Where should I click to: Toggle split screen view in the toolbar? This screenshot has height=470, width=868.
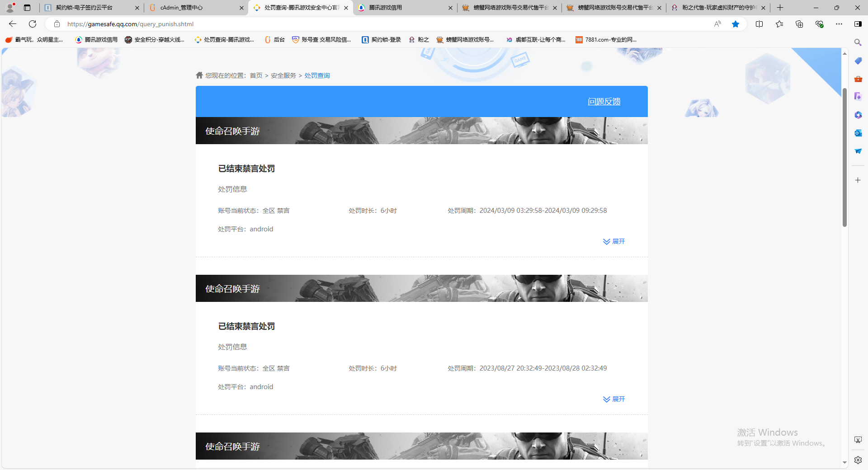pyautogui.click(x=759, y=24)
